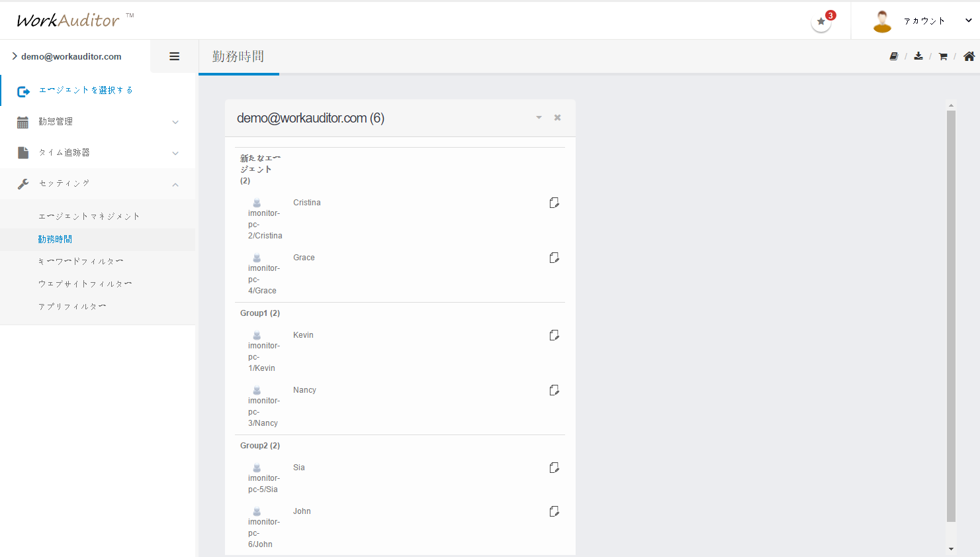Viewport: 980px width, 557px height.
Task: Click imonitor-pc-5/Sia label
Action: pos(264,483)
